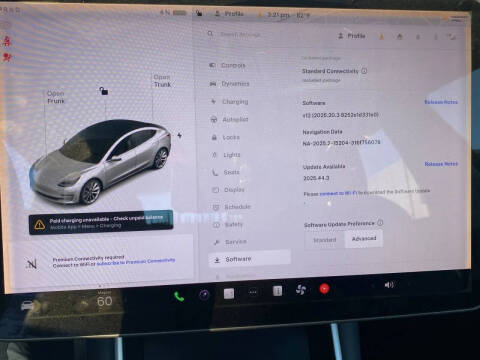Tap the connect to Wi-Fi link
The height and width of the screenshot is (360, 480).
click(x=338, y=193)
